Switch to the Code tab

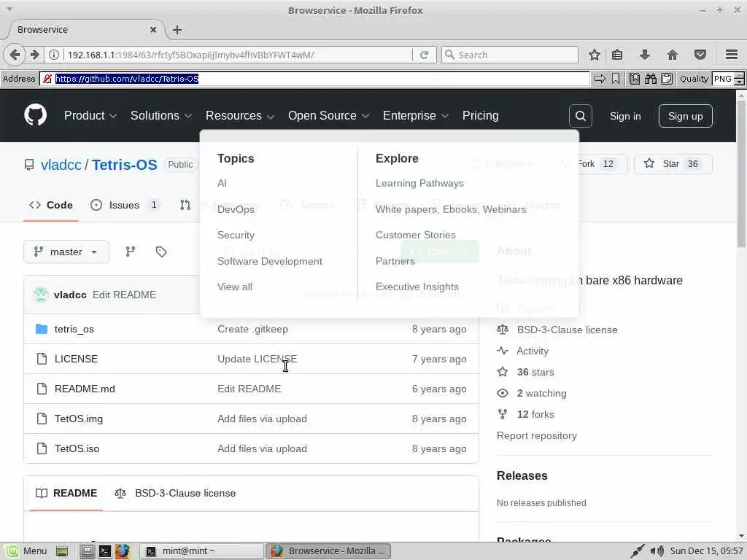click(x=51, y=205)
